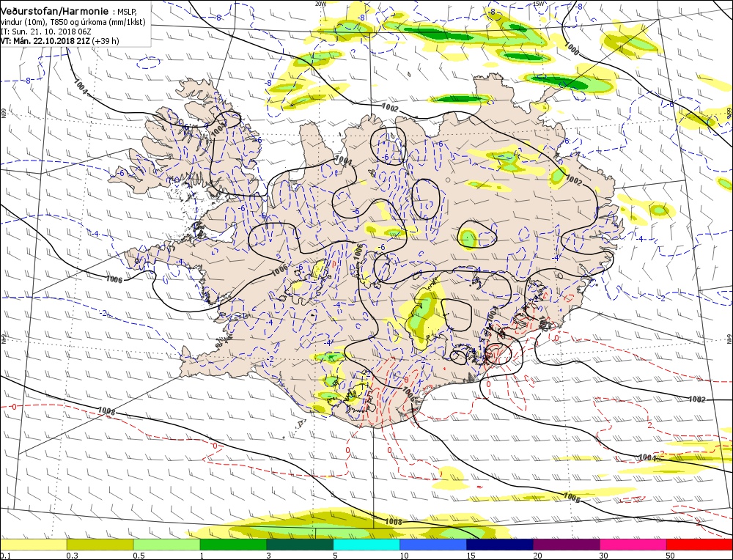
Task: Click the cyan 5–10 legend swatch
Action: point(366,545)
